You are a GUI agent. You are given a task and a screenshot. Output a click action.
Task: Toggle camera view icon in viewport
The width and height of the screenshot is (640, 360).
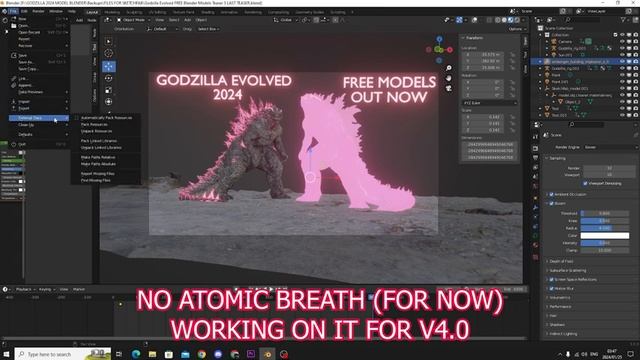pyautogui.click(x=449, y=88)
